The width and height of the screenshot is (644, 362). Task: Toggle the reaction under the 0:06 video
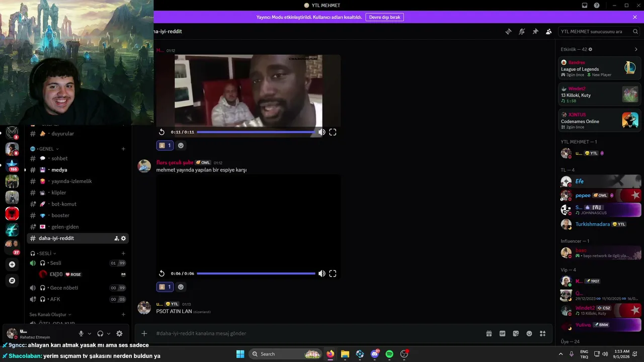coord(165,287)
